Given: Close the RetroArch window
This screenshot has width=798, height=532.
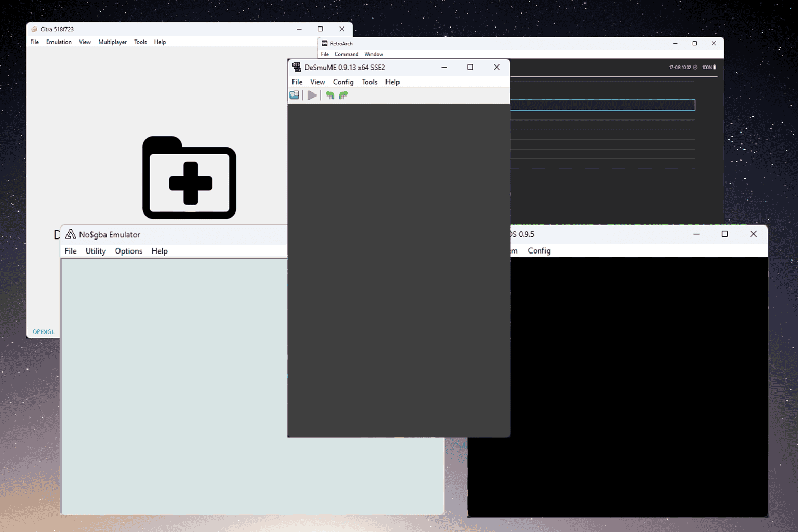Looking at the screenshot, I should click(x=714, y=43).
